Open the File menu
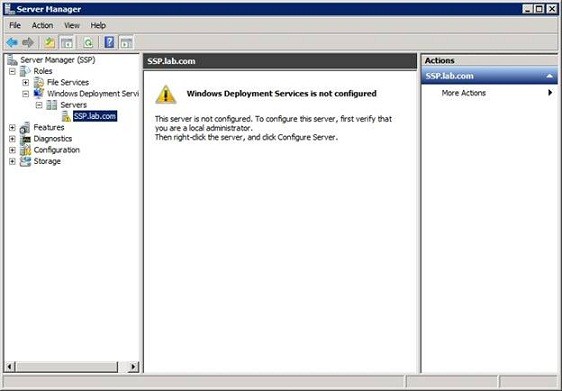 pos(15,25)
